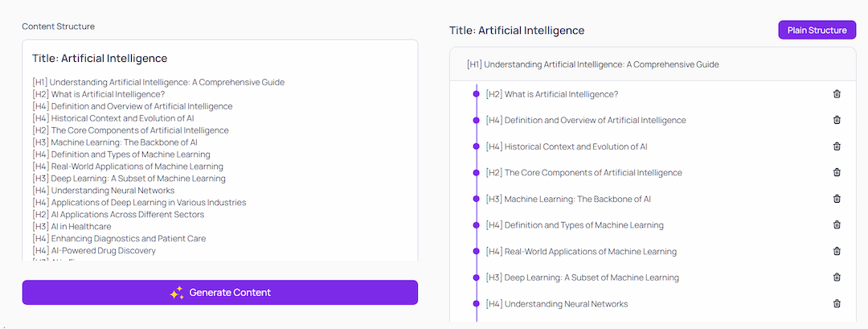
Task: Select 'Deep Learning: A Subset of Machine Learning' tree item
Action: click(x=582, y=278)
